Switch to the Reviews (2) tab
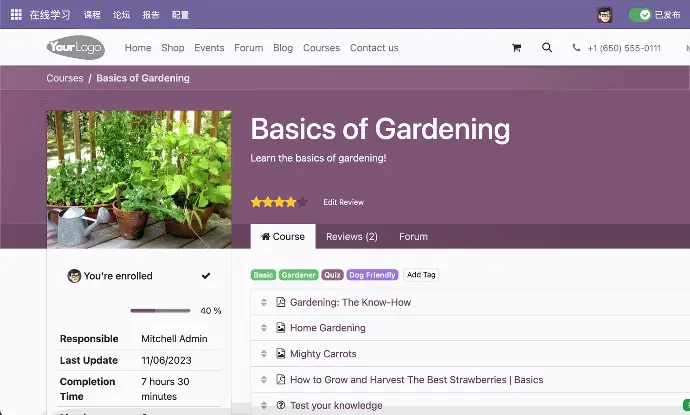Screen dimensions: 690x415 (351, 237)
